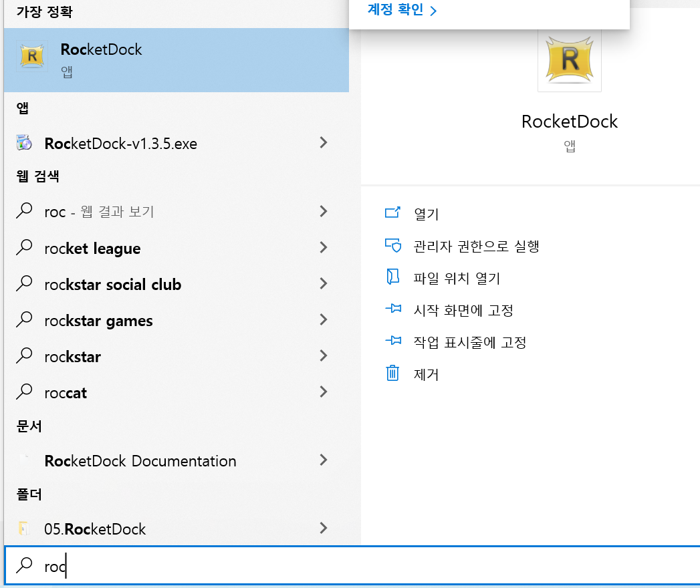Click the large RocketDock icon in preview pane

[569, 59]
